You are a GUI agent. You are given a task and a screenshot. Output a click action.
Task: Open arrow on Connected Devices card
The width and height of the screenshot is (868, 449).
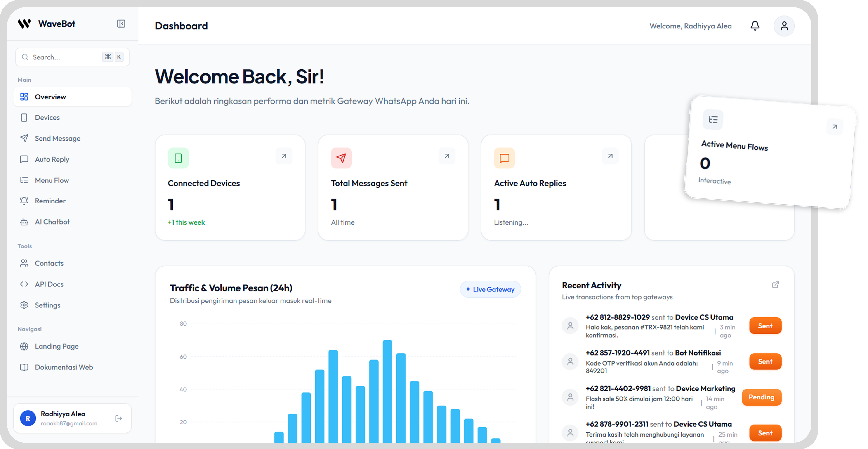[284, 156]
